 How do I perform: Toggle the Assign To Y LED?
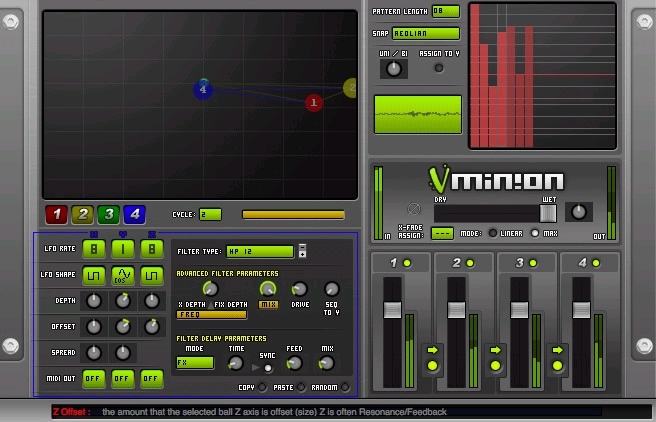pyautogui.click(x=439, y=68)
